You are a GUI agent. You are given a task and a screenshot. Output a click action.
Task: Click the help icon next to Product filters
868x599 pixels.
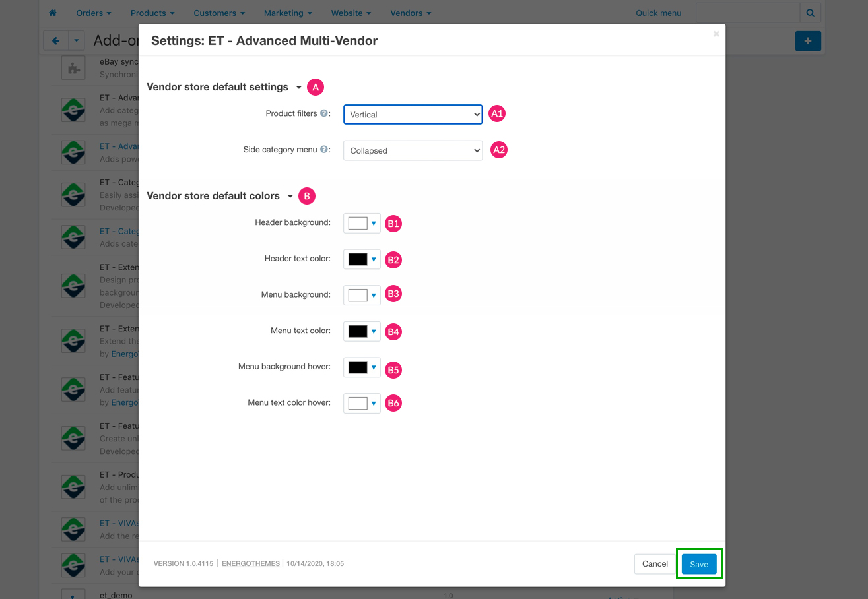pyautogui.click(x=324, y=113)
